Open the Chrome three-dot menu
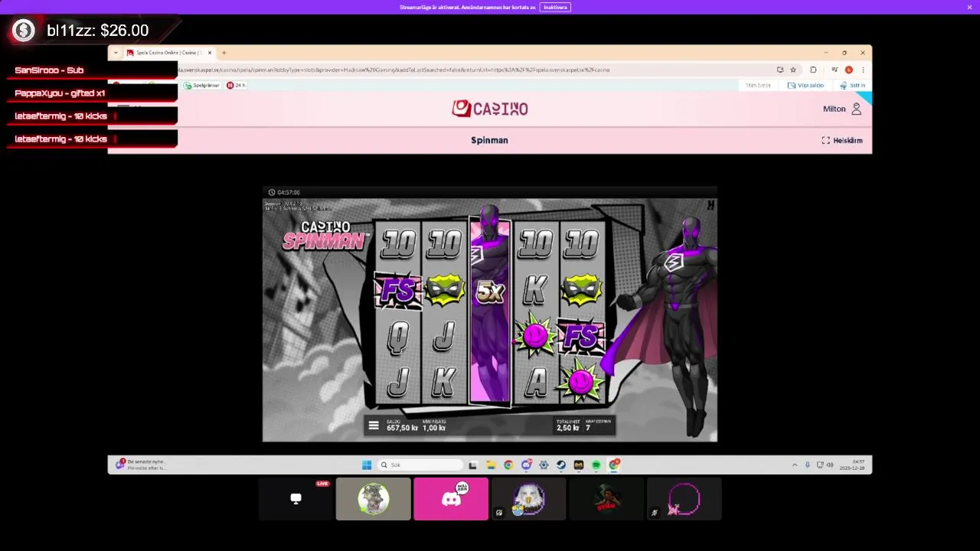 [x=863, y=70]
